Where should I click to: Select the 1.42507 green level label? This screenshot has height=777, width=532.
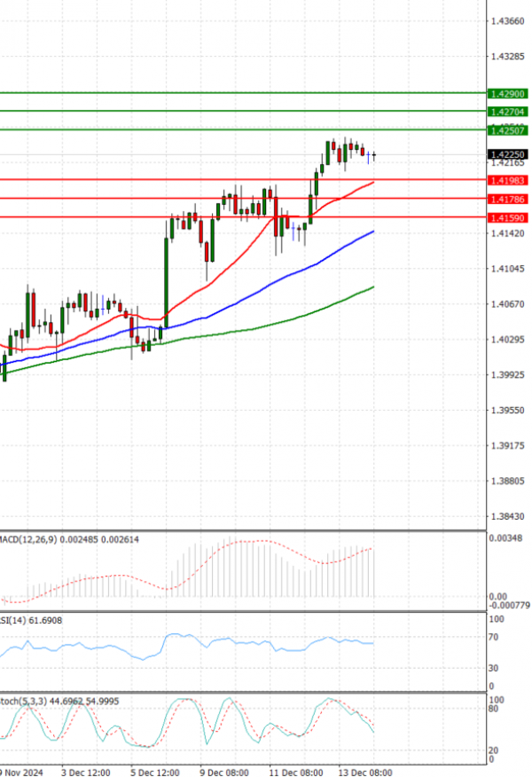coord(508,130)
